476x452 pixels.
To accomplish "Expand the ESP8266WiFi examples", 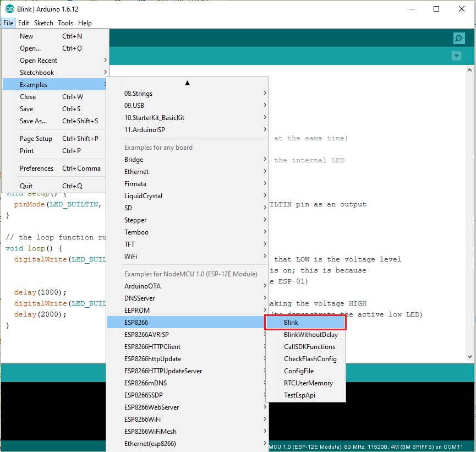I will (x=188, y=420).
